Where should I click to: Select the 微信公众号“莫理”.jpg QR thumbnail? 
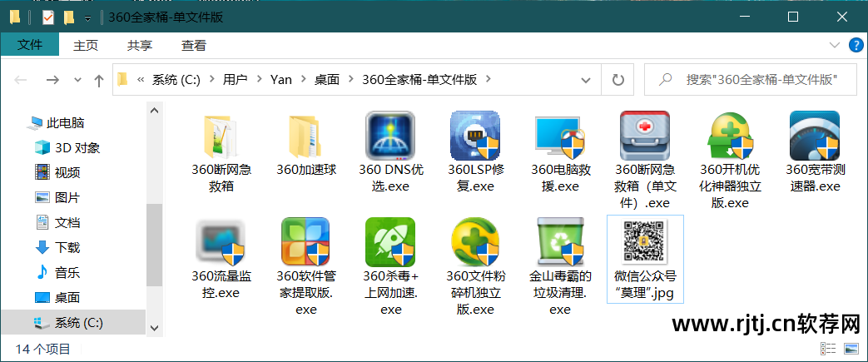click(644, 242)
